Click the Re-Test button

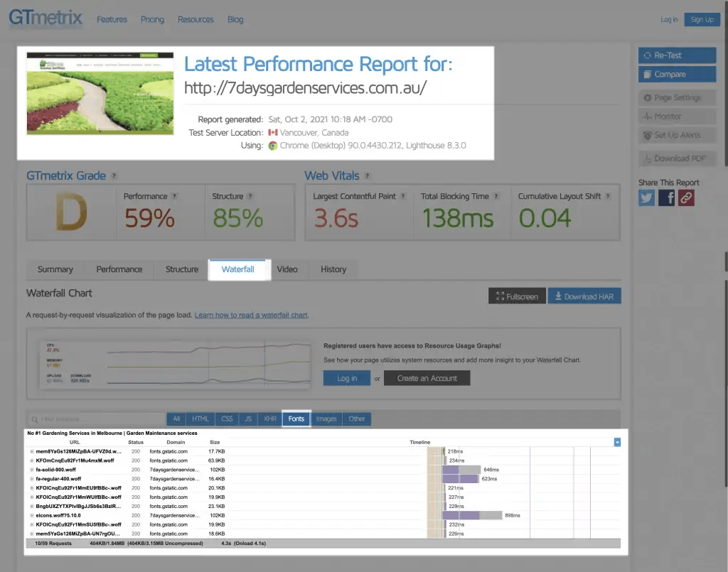pyautogui.click(x=677, y=55)
